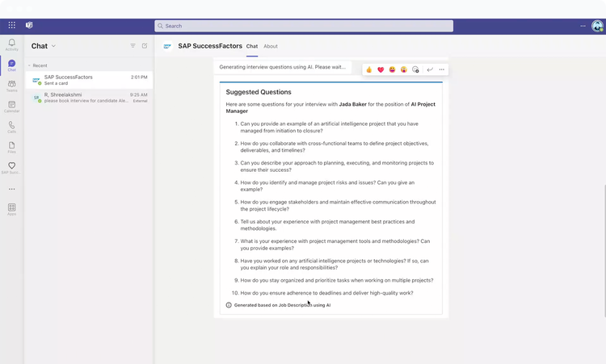React with heart emoji
Screen dimensions: 606x364
(x=381, y=69)
